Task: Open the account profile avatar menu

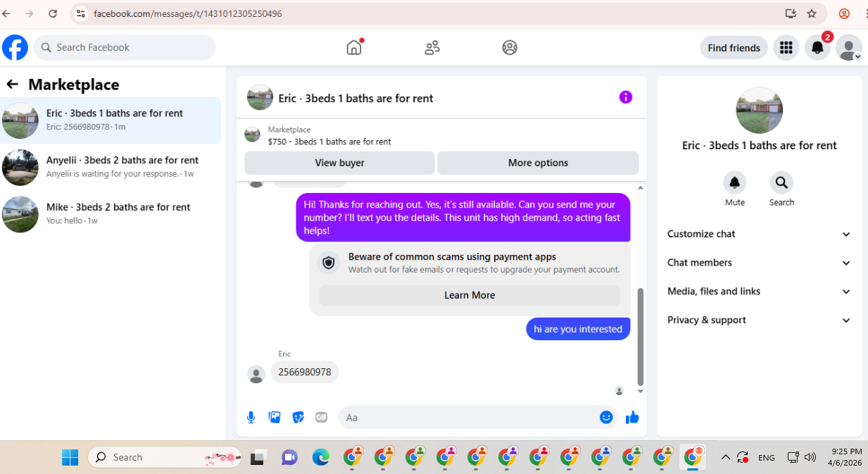Action: [x=849, y=47]
